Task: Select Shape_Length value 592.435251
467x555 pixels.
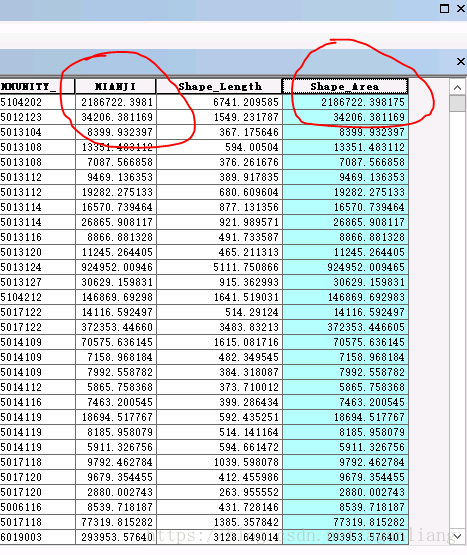Action: pos(220,417)
